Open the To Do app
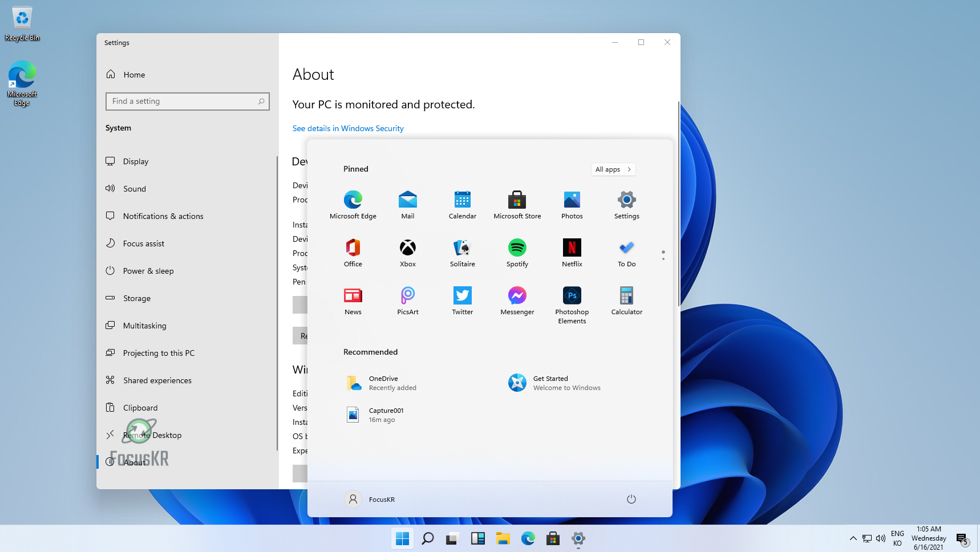The width and height of the screenshot is (980, 552). coord(627,253)
